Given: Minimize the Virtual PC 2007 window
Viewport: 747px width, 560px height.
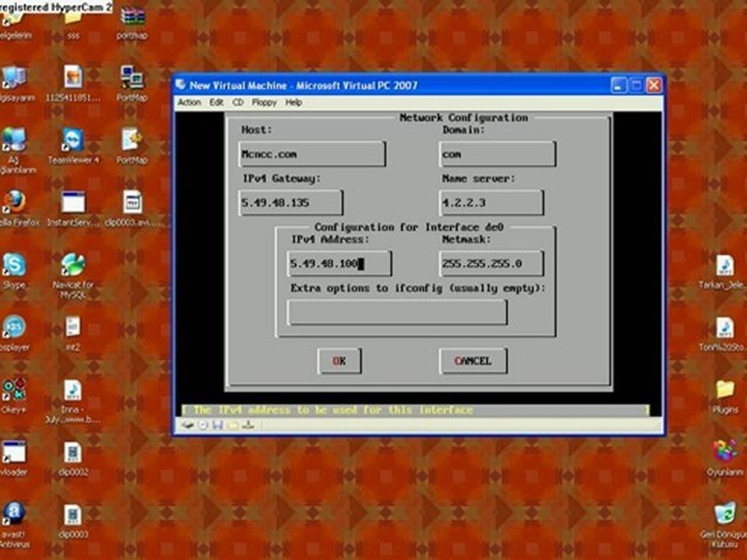Looking at the screenshot, I should coord(619,86).
